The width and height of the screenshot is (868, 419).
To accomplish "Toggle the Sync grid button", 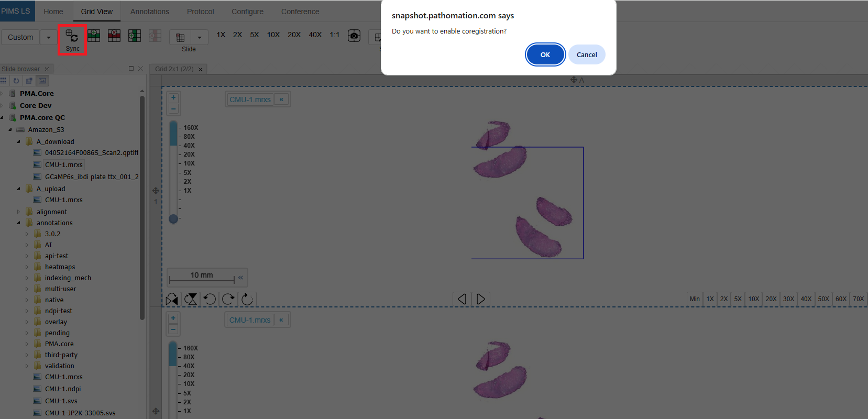I will click(x=72, y=40).
